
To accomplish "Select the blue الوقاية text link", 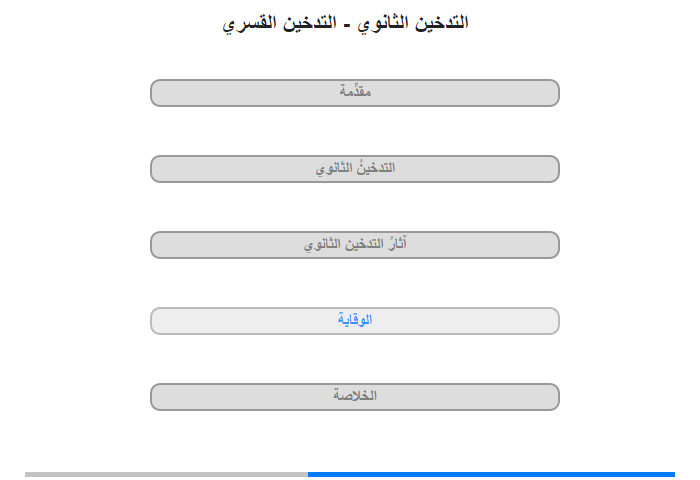I will (355, 320).
